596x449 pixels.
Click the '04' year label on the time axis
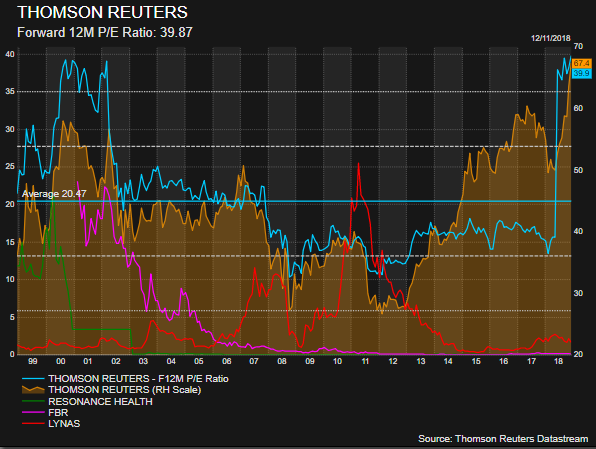(171, 361)
